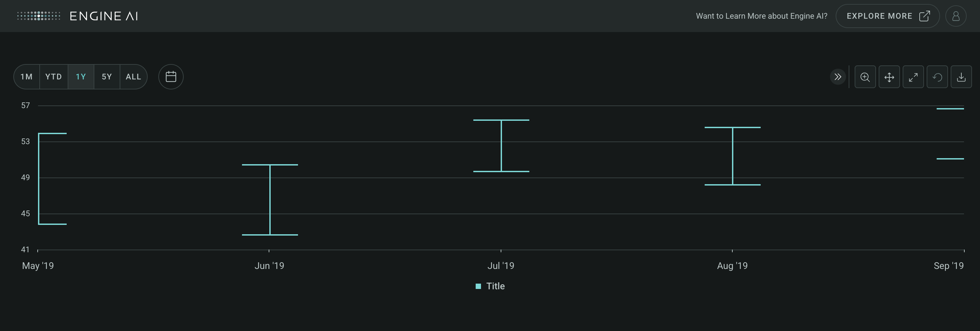
Task: Click the 45 y-axis label
Action: click(25, 214)
